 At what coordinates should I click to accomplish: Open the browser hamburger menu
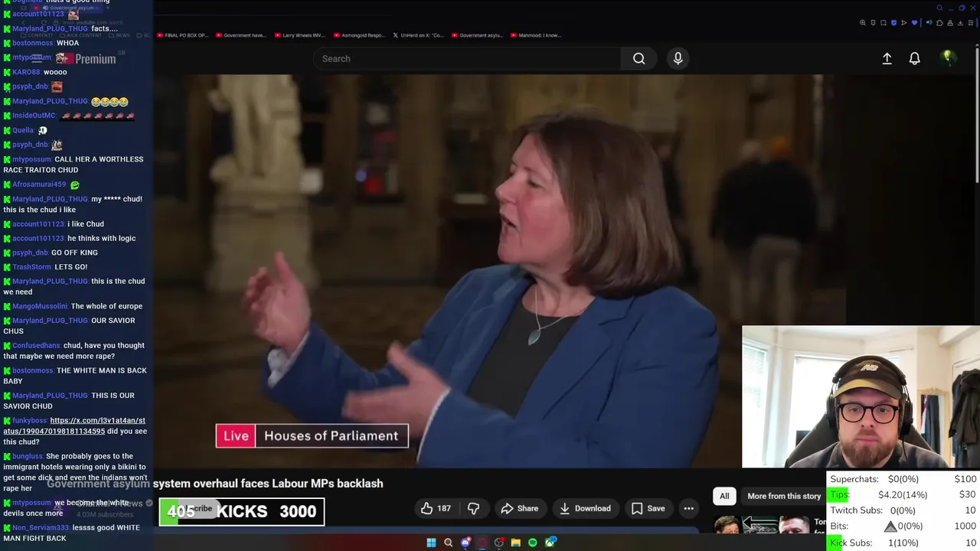[971, 23]
